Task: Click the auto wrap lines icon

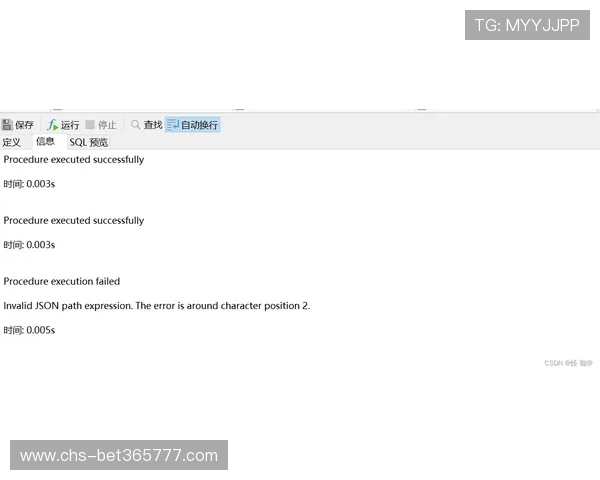Action: click(173, 125)
